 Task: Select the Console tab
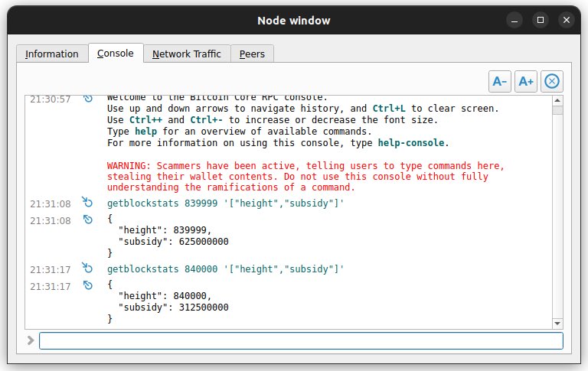116,54
